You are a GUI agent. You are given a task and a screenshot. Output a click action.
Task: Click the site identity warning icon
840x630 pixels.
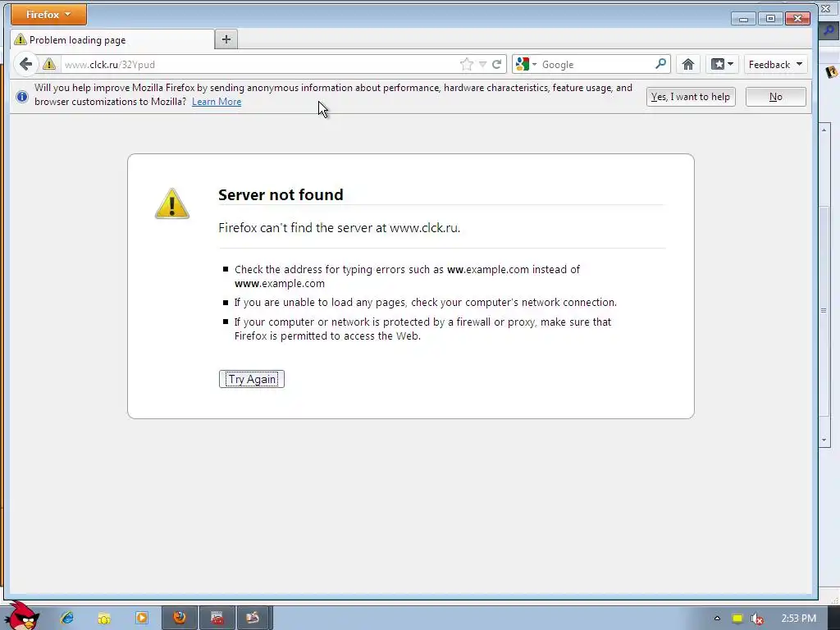tap(49, 64)
